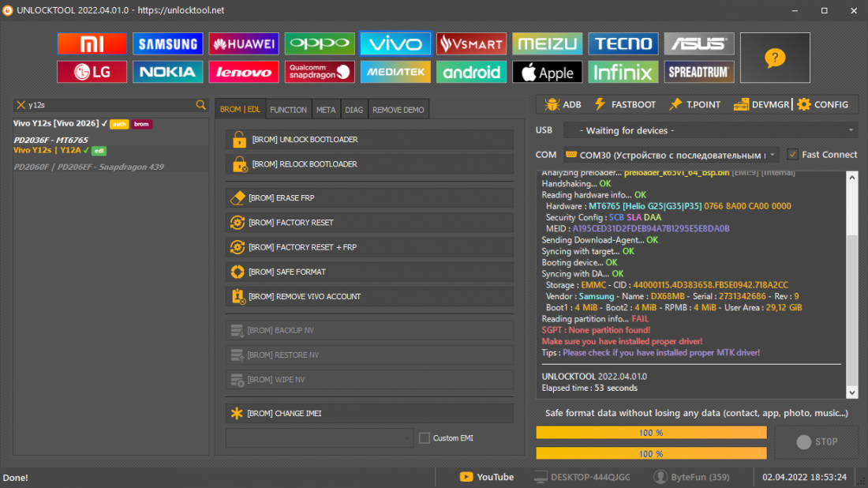Click the search magnifier icon
The width and height of the screenshot is (868, 488).
point(201,105)
